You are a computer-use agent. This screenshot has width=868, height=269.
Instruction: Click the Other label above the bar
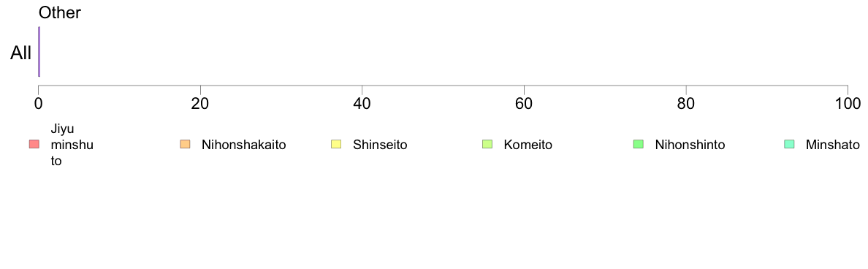(60, 13)
